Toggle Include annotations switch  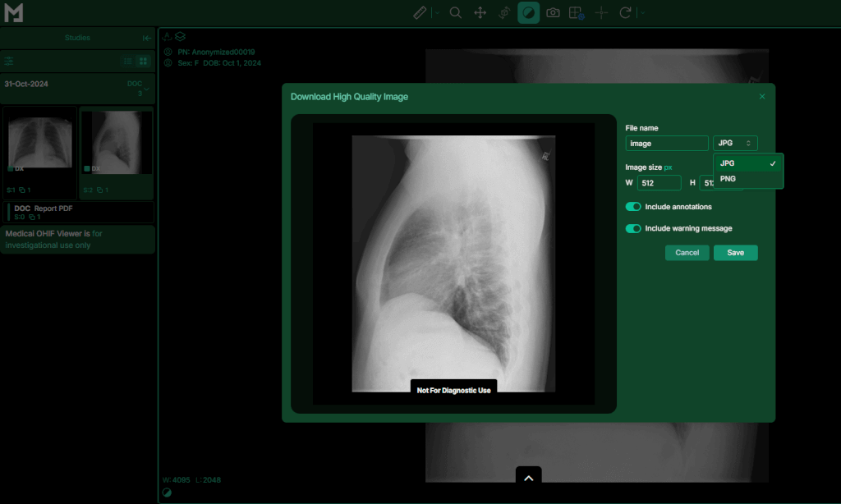(x=633, y=207)
